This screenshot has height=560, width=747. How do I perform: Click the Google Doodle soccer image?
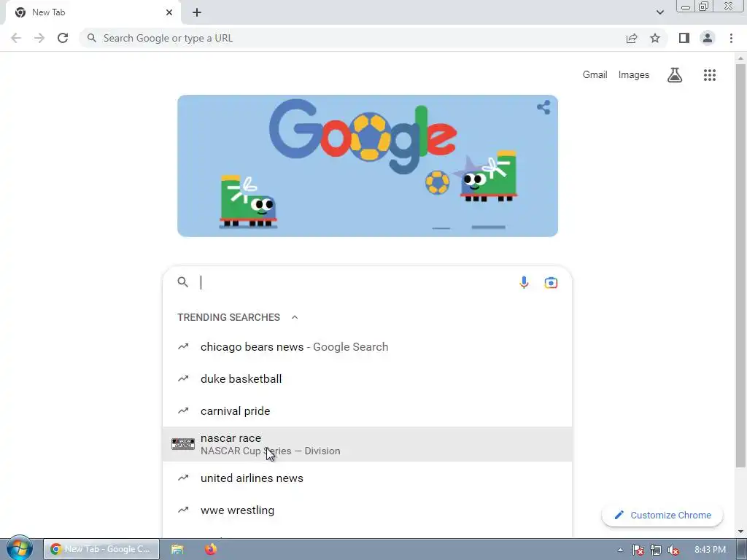368,166
